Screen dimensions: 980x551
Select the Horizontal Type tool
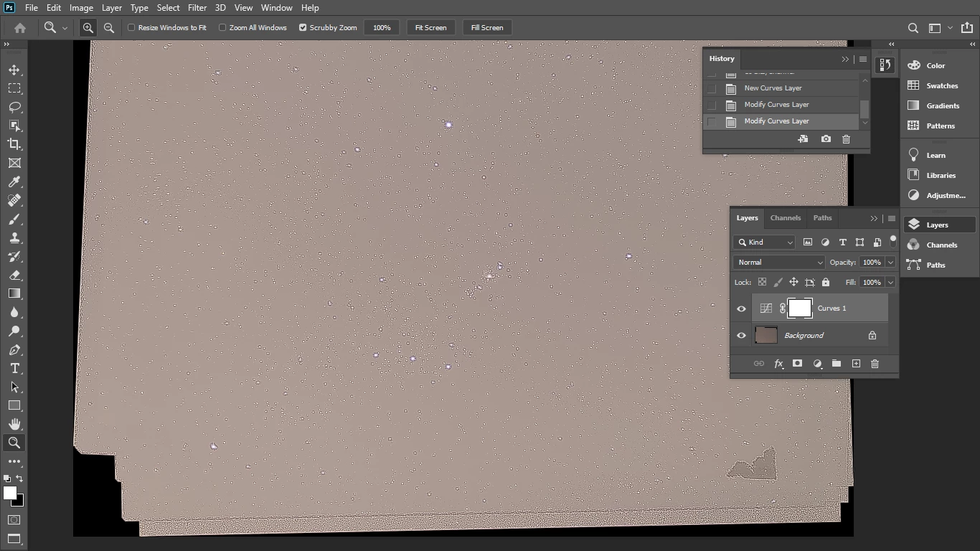(x=14, y=368)
